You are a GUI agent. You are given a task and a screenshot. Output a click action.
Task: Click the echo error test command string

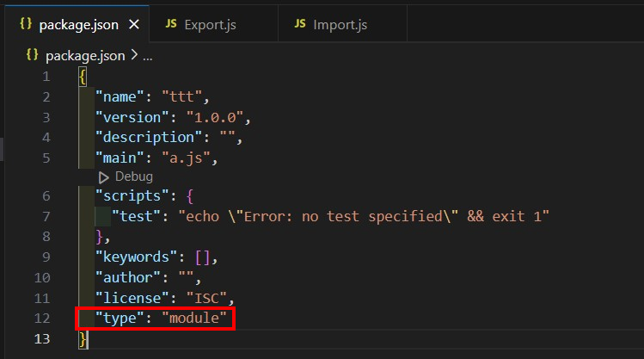tap(364, 216)
